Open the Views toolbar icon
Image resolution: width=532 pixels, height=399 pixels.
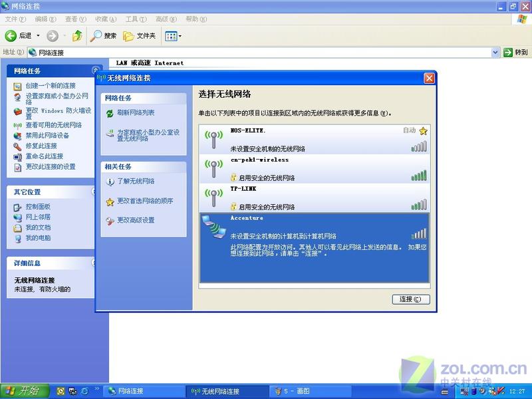tap(171, 36)
